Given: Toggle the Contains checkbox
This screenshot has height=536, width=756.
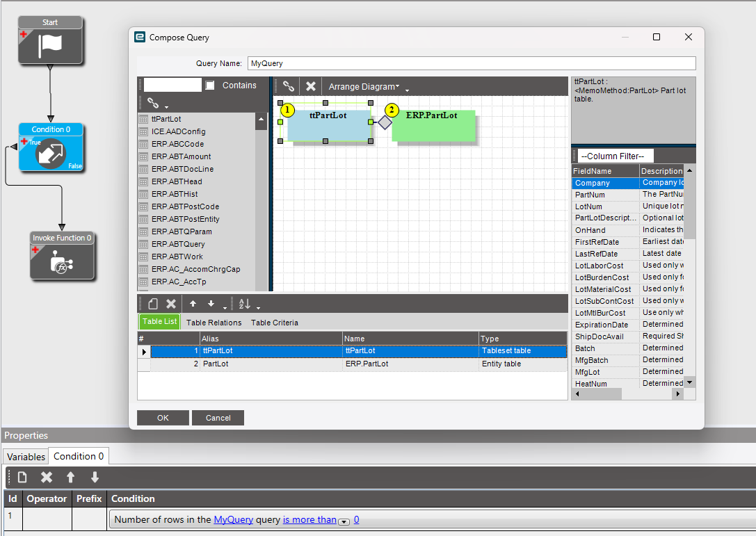Looking at the screenshot, I should pos(210,86).
